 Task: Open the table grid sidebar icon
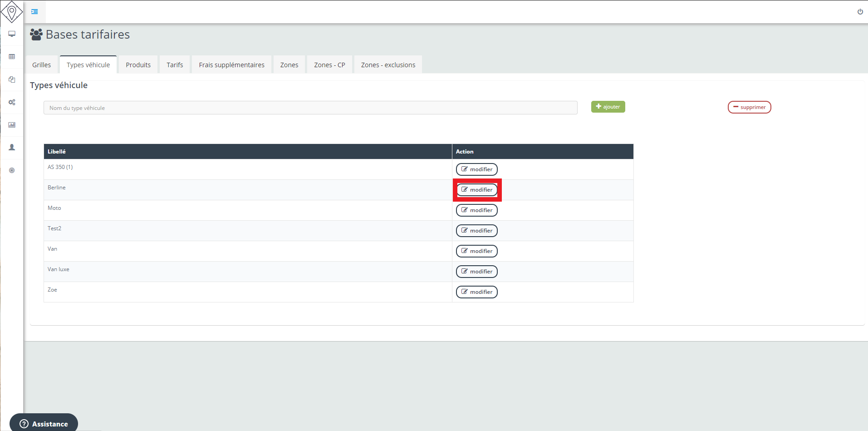(x=12, y=57)
